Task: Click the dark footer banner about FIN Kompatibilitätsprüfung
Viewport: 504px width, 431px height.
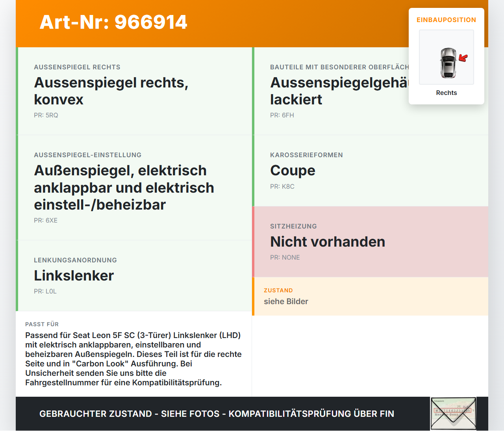Action: (x=217, y=414)
